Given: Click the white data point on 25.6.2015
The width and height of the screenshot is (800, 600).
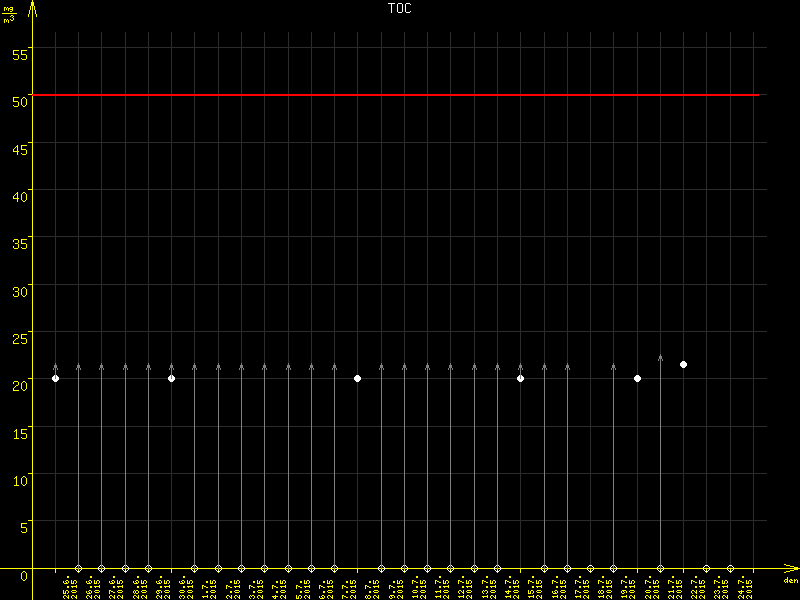Looking at the screenshot, I should (55, 378).
